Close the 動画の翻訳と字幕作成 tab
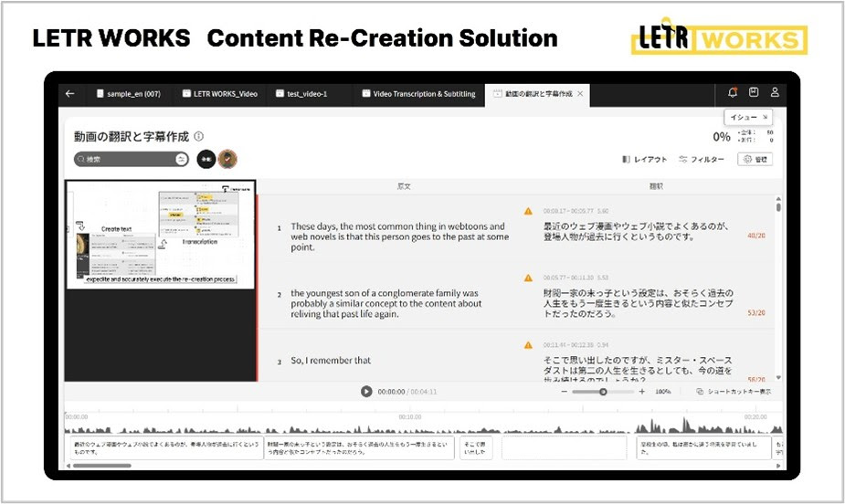This screenshot has height=504, width=845. click(580, 94)
